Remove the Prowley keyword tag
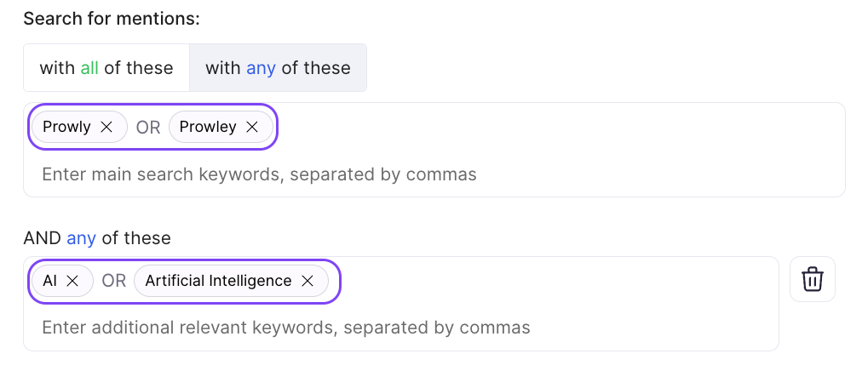Viewport: 868px width, 365px height. (252, 127)
